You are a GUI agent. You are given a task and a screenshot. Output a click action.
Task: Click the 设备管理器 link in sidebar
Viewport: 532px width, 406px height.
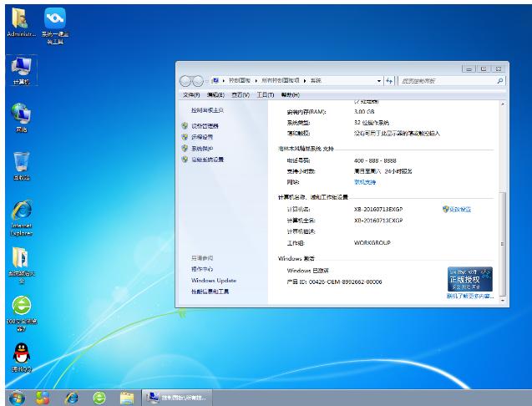(x=205, y=126)
